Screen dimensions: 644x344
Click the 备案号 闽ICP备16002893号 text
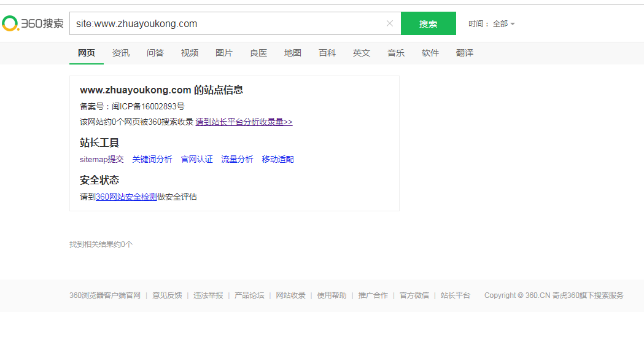coord(132,107)
